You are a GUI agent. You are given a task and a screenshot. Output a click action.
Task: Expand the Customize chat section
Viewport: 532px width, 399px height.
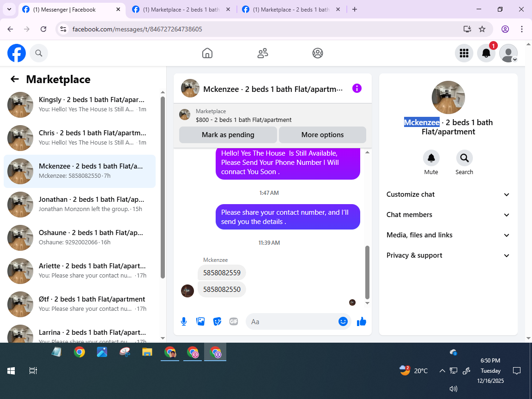(x=448, y=194)
